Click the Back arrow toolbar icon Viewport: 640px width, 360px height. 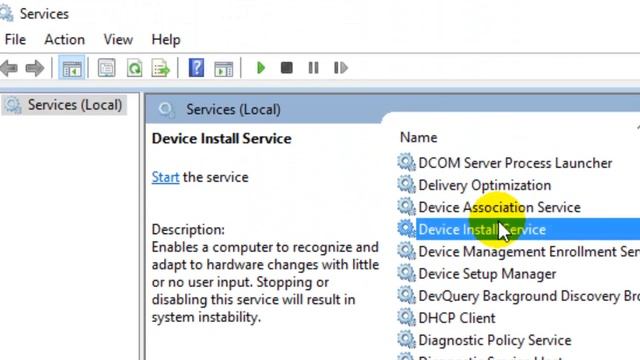(x=9, y=68)
